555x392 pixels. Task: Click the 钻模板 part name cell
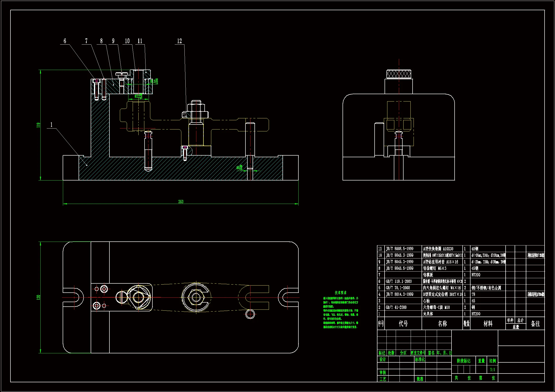tap(428, 275)
